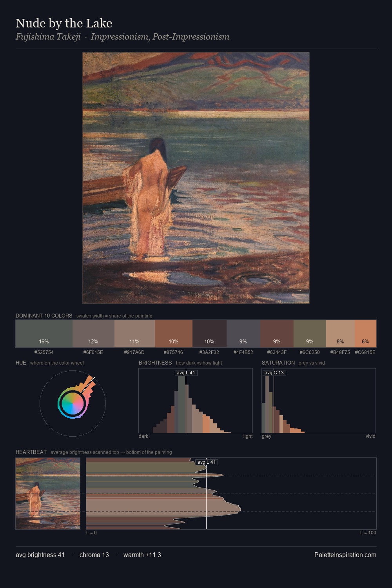The height and width of the screenshot is (588, 392).
Task: Choose the #875746 brown swatch
Action: click(x=174, y=334)
